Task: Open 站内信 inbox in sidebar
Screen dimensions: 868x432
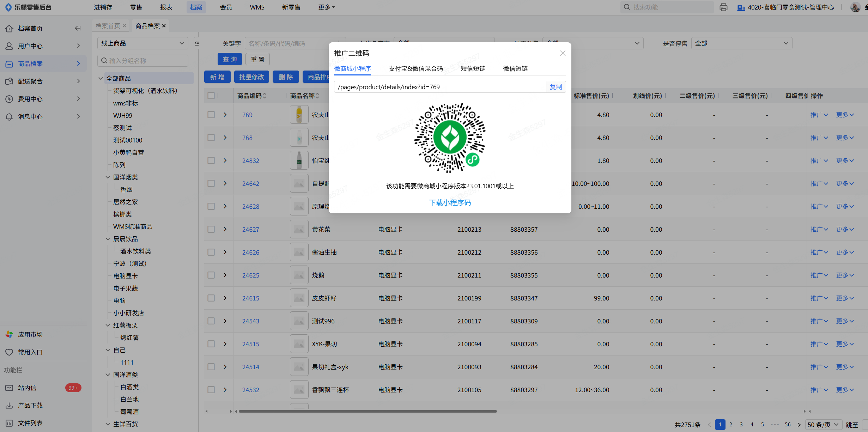Action: [27, 388]
